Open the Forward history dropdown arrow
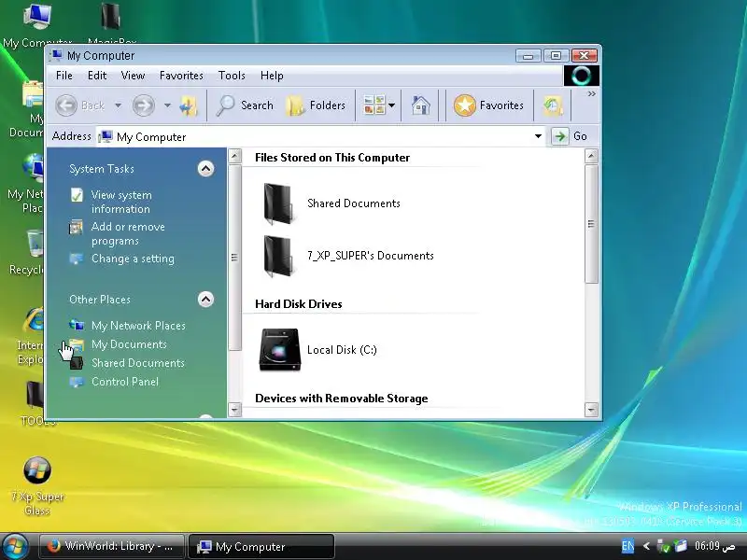 [167, 105]
